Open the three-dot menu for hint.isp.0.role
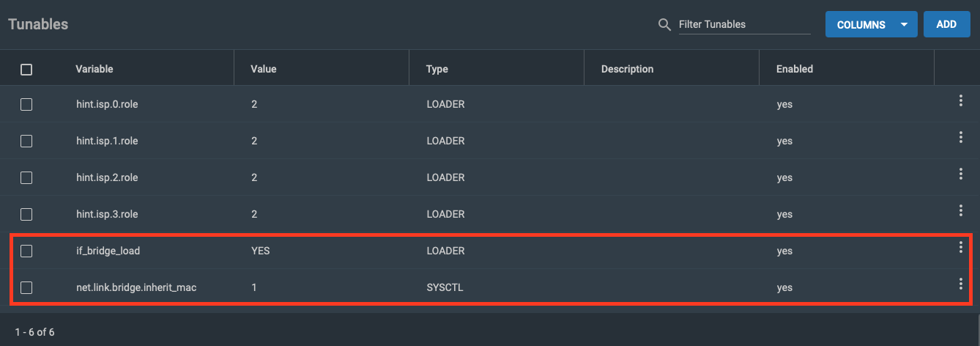980x346 pixels. 960,101
